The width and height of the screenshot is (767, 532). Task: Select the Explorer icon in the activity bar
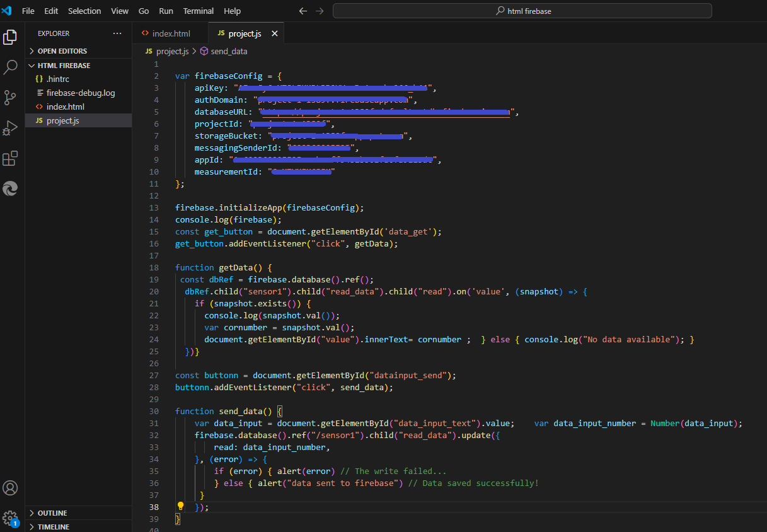[10, 37]
